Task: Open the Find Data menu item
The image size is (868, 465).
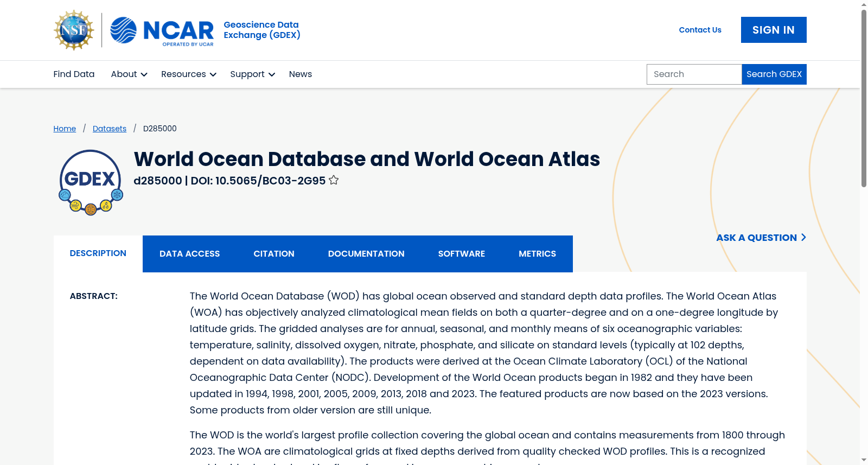Action: [x=74, y=74]
